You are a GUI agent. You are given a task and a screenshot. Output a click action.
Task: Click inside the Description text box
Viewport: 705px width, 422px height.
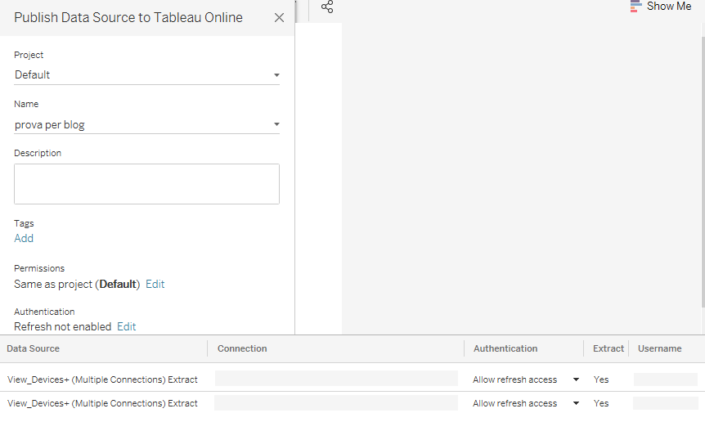coord(146,184)
